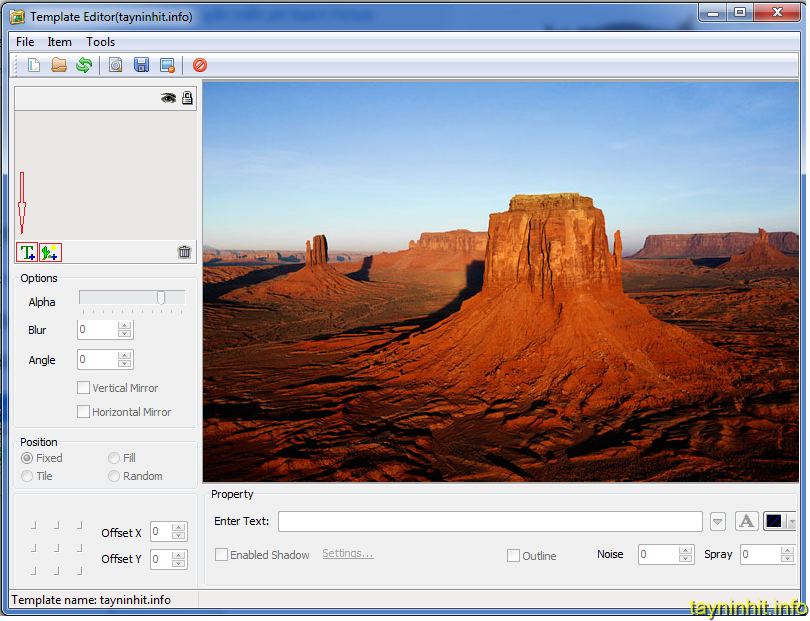Enable the Vertical Mirror checkbox
This screenshot has height=621, width=810.
tap(84, 388)
